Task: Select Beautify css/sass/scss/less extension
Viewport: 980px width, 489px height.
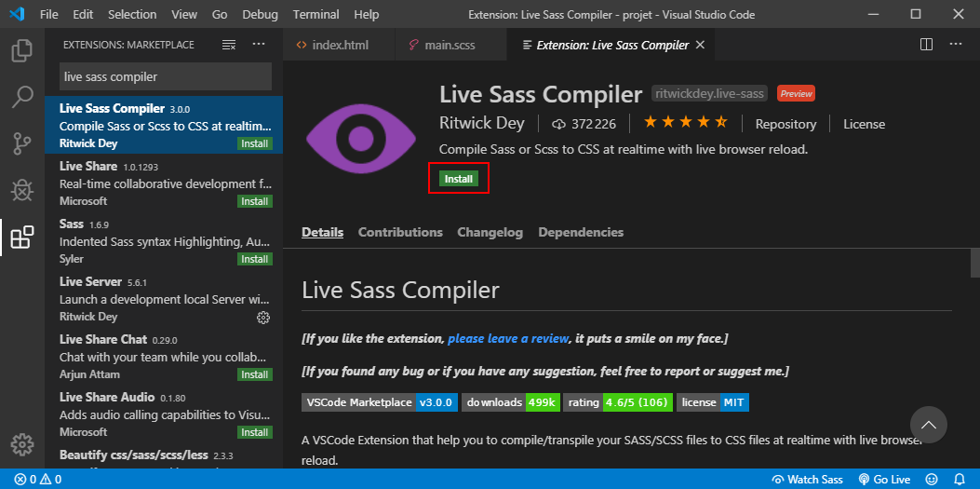Action: [x=164, y=456]
